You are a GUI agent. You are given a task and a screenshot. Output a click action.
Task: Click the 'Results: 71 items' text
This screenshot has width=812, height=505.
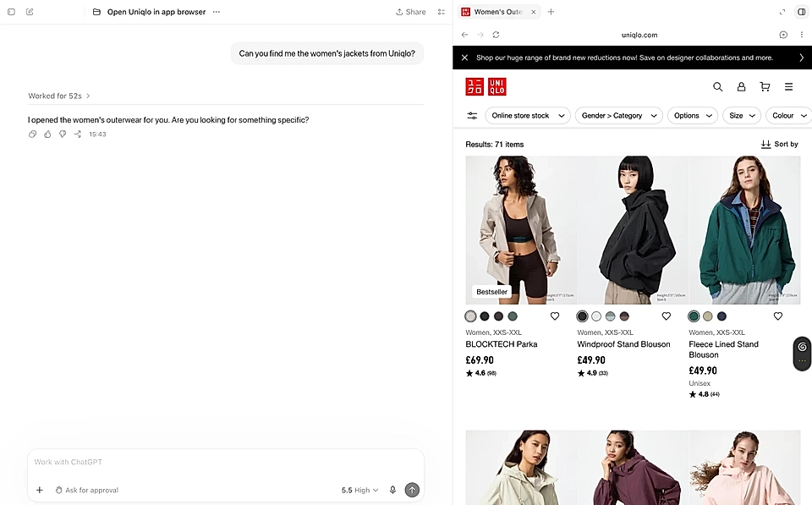click(x=495, y=145)
